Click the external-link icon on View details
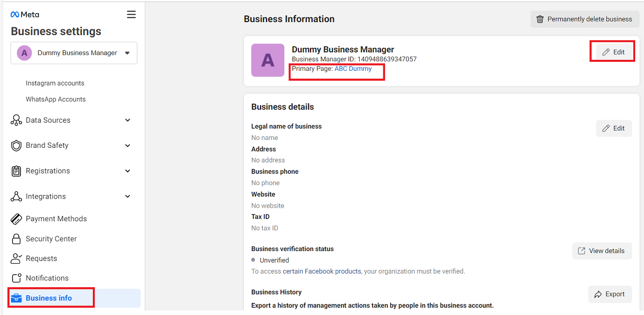The width and height of the screenshot is (644, 315). coord(581,251)
